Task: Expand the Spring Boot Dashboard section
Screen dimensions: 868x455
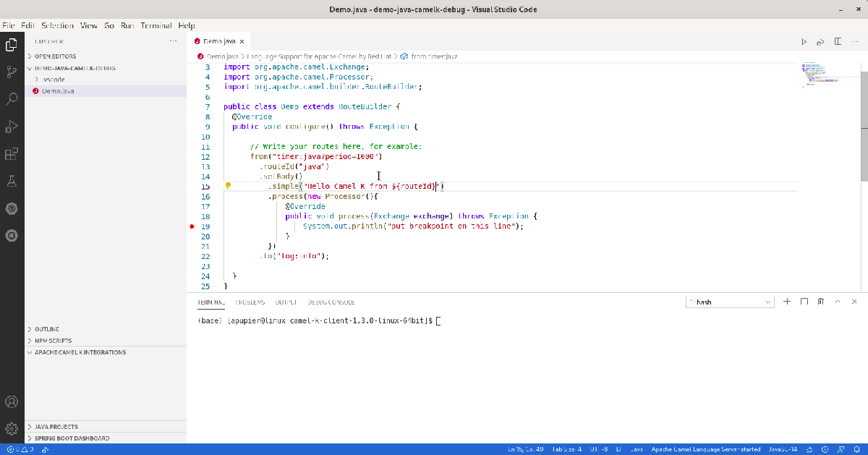Action: tap(106, 438)
